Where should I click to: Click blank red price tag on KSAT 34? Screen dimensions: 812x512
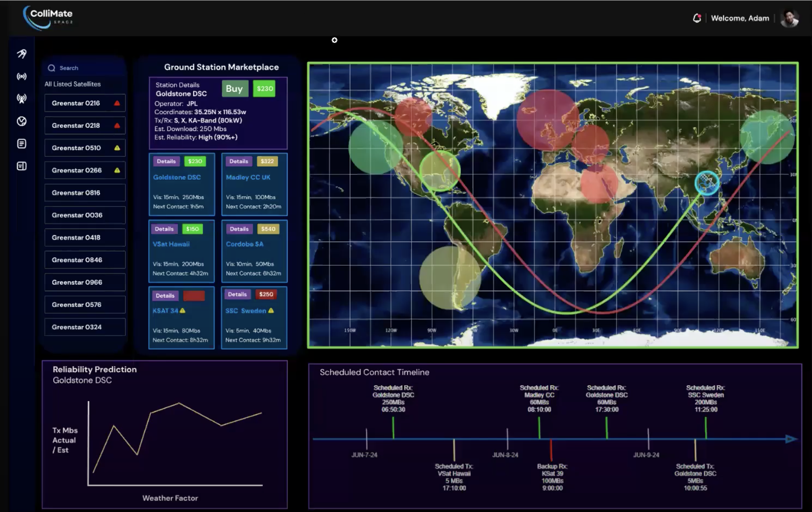pyautogui.click(x=194, y=296)
